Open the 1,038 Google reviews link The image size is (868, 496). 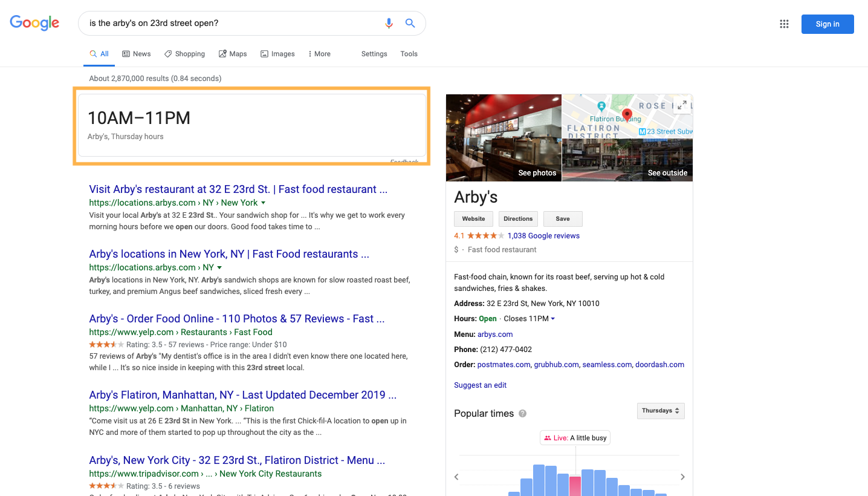coord(543,236)
